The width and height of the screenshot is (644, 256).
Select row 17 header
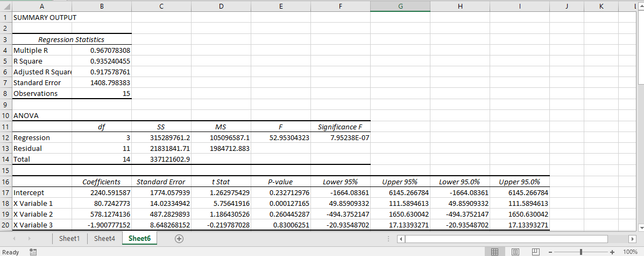point(6,192)
